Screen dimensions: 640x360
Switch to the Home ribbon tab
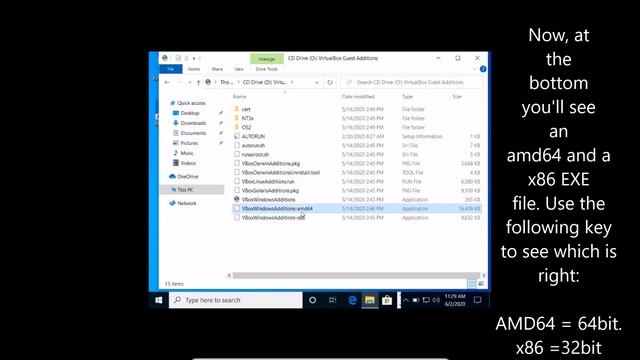194,69
